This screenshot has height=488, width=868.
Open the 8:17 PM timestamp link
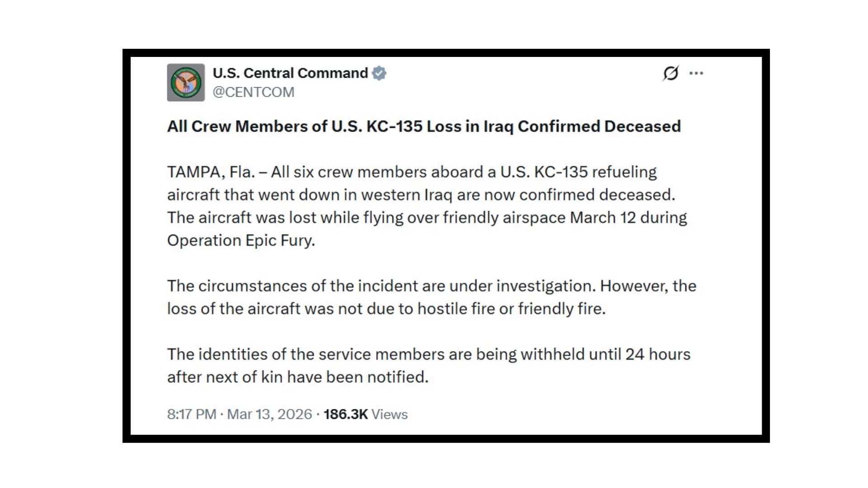(192, 414)
